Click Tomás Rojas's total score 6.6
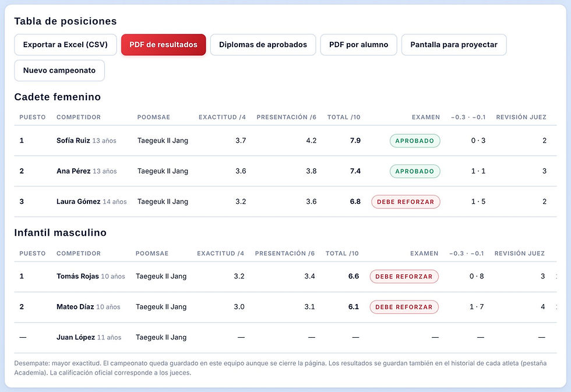This screenshot has height=392, width=571. click(x=354, y=276)
